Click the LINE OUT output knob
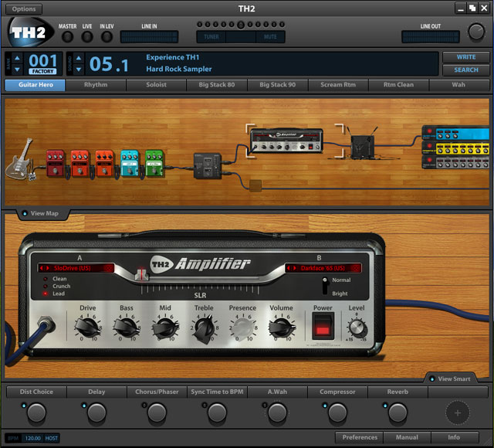Viewport: 494px width, 448px height. point(476,32)
